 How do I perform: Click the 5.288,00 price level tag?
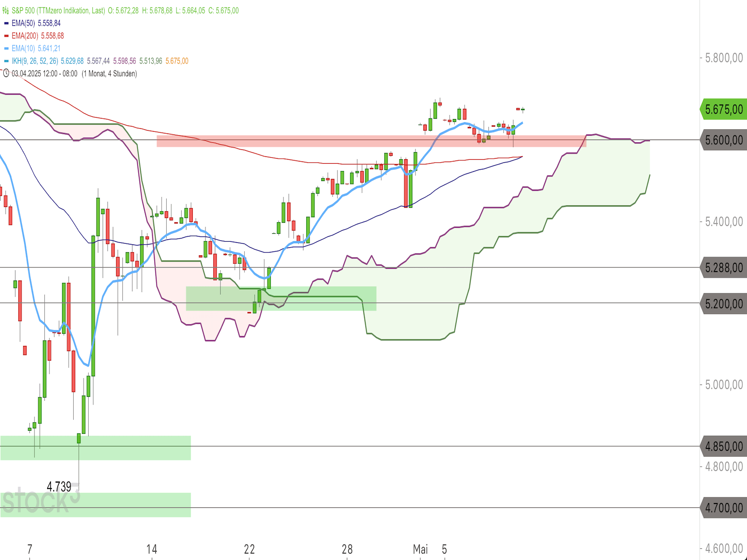[x=723, y=267]
